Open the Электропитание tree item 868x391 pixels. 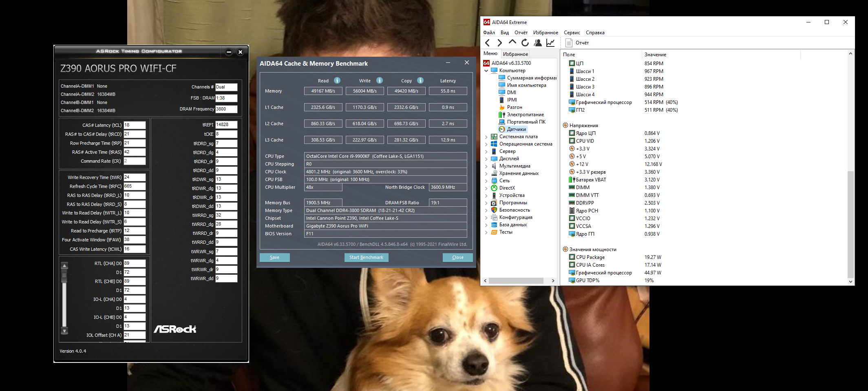click(526, 115)
